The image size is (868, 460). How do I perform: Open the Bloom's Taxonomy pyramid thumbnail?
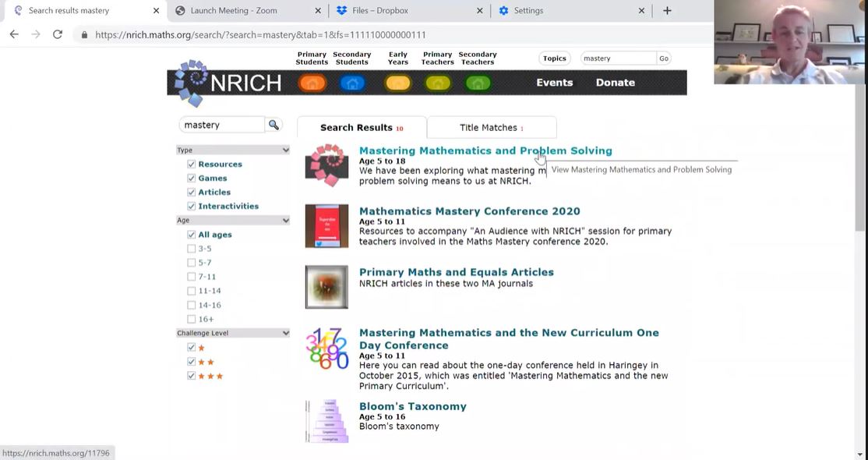point(326,421)
